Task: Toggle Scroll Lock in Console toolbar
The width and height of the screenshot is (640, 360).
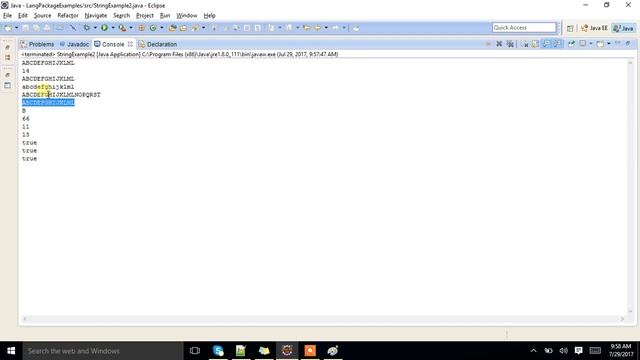Action: click(535, 44)
